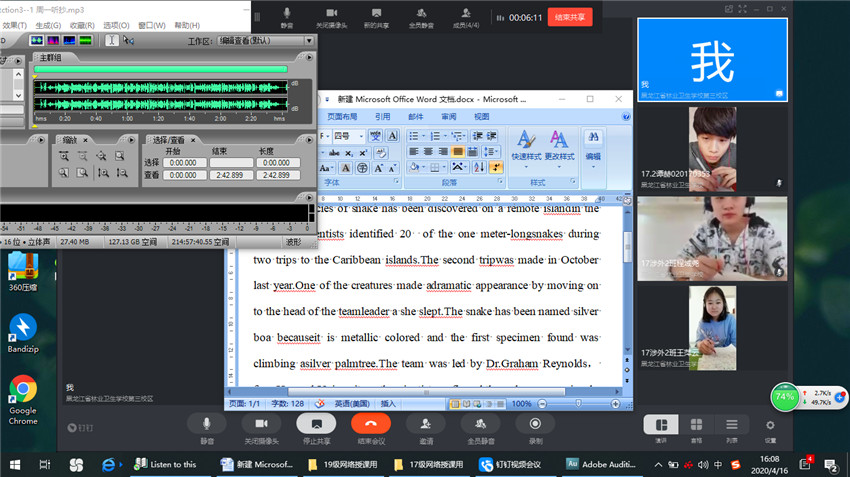Viewport: 850px width, 477px height.
Task: Open Adobe Audition from Windows taskbar
Action: pyautogui.click(x=601, y=465)
